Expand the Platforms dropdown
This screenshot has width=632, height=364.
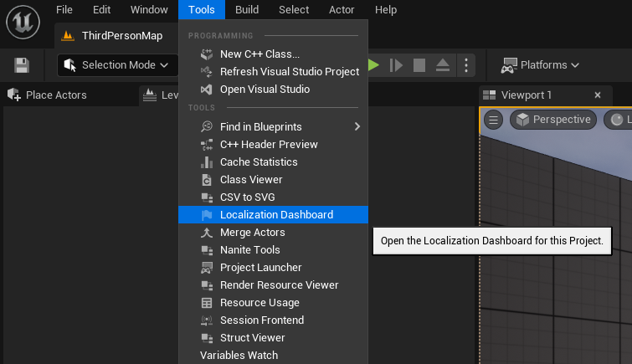[x=540, y=65]
